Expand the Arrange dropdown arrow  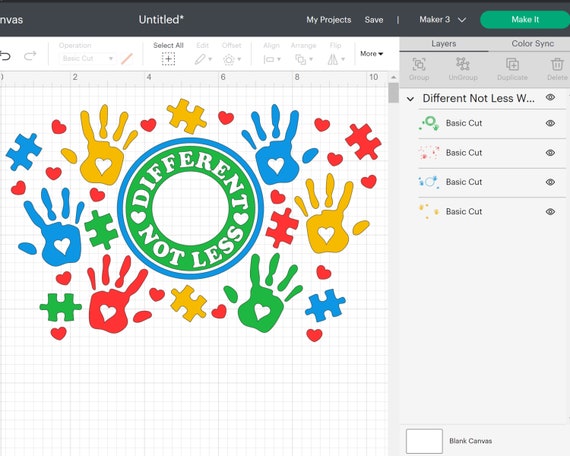[x=311, y=59]
